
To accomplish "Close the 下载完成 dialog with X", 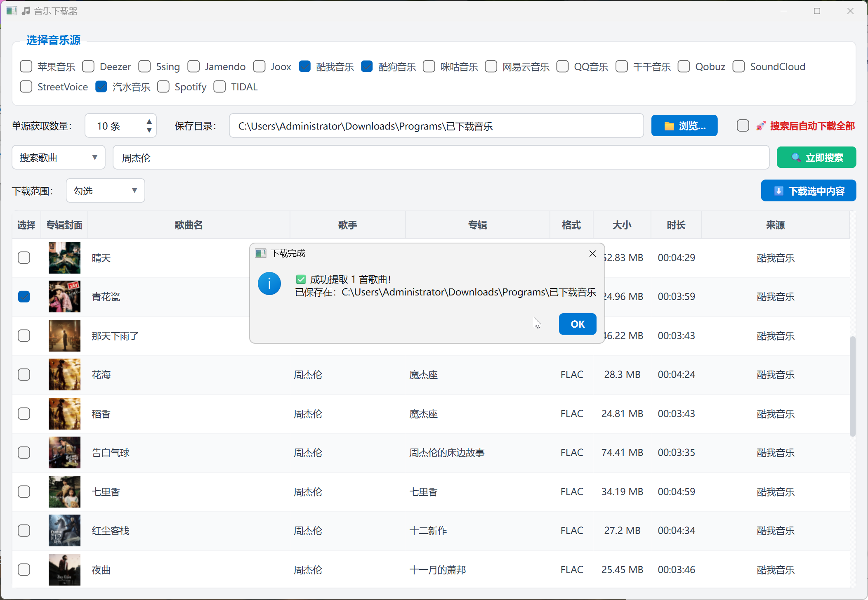I will click(x=592, y=253).
